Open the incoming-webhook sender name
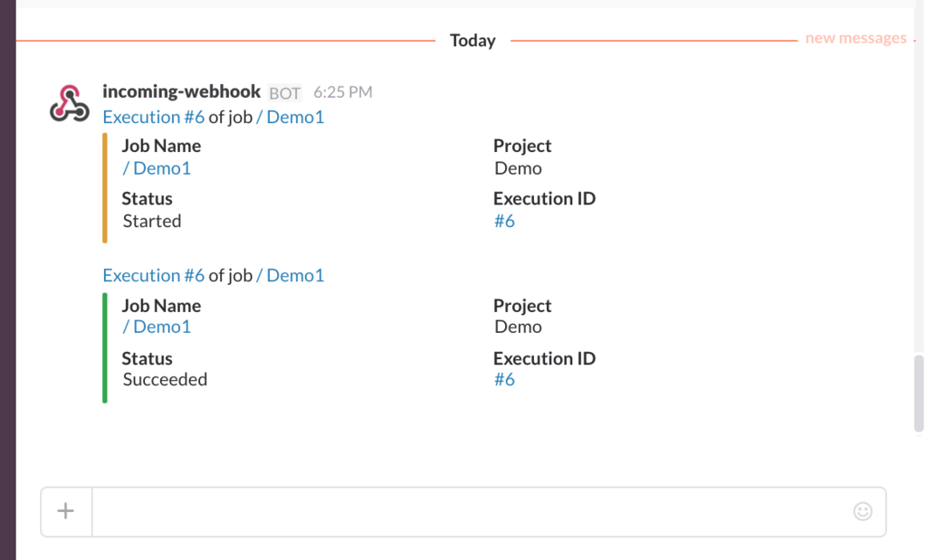 point(181,92)
